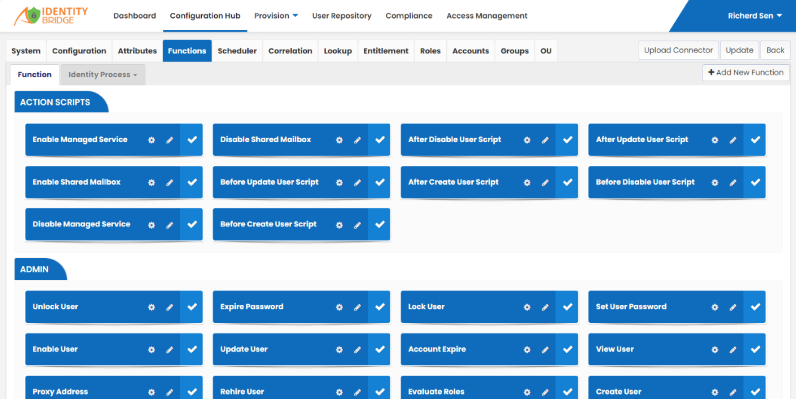Open the Lookup tab
The image size is (796, 399).
338,51
